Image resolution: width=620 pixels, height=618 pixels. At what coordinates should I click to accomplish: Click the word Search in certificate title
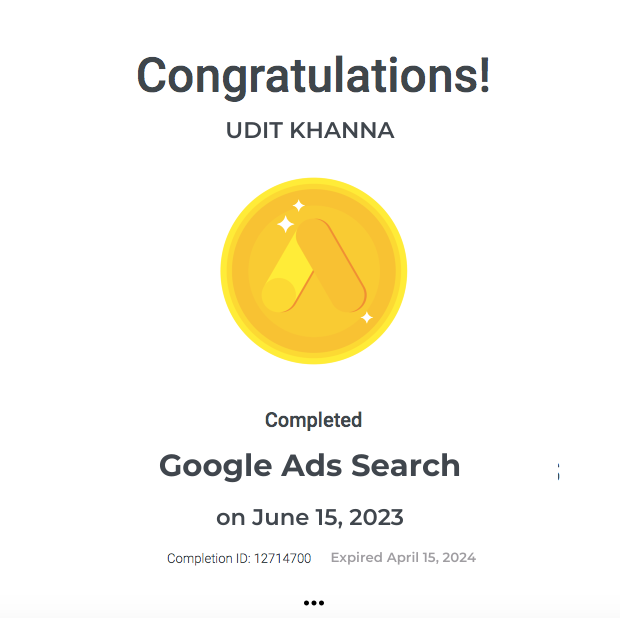[x=406, y=465]
